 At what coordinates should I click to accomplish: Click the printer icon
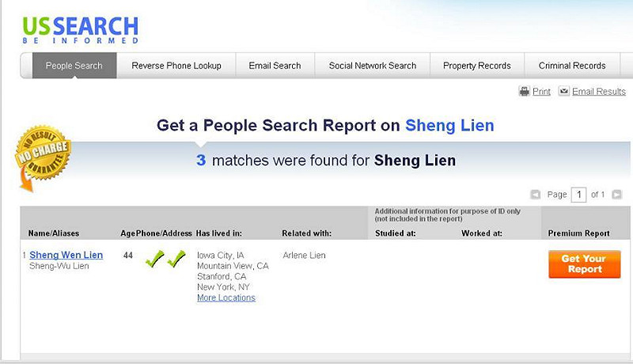(x=524, y=92)
